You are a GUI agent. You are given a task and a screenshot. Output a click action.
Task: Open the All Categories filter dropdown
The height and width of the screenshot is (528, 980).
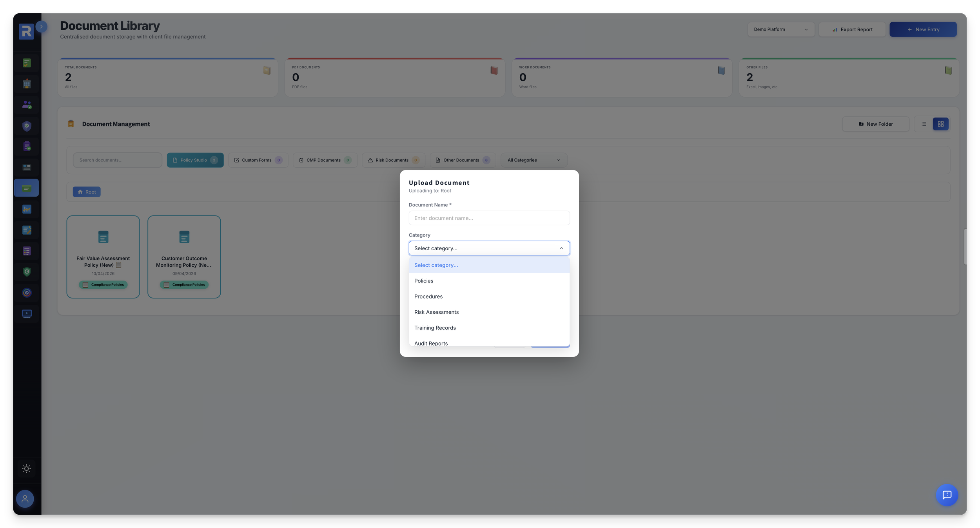pyautogui.click(x=534, y=160)
